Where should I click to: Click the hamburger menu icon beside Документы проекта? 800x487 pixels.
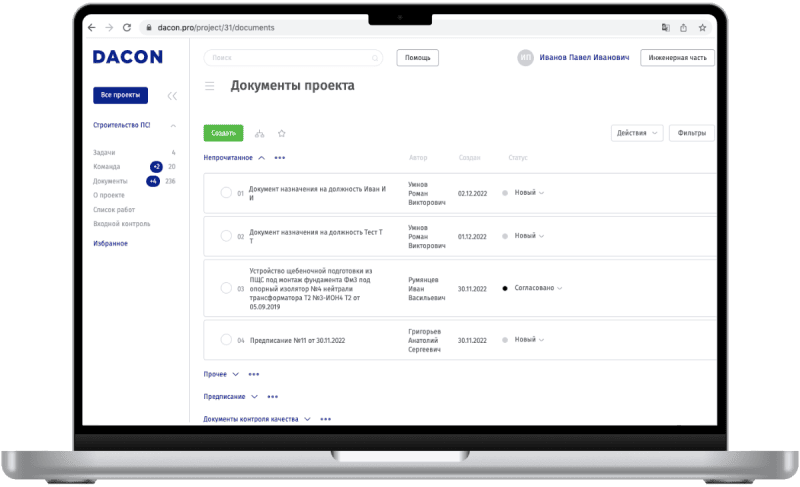210,86
